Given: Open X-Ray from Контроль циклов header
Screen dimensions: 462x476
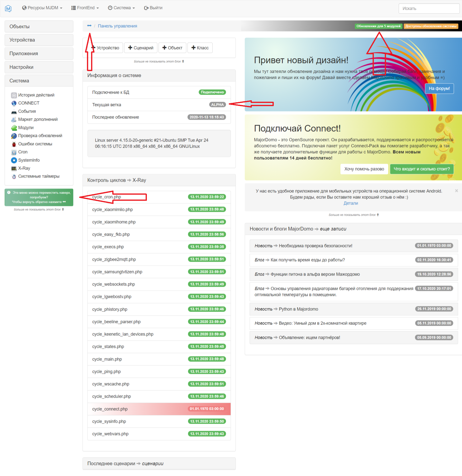Looking at the screenshot, I should pyautogui.click(x=139, y=180).
